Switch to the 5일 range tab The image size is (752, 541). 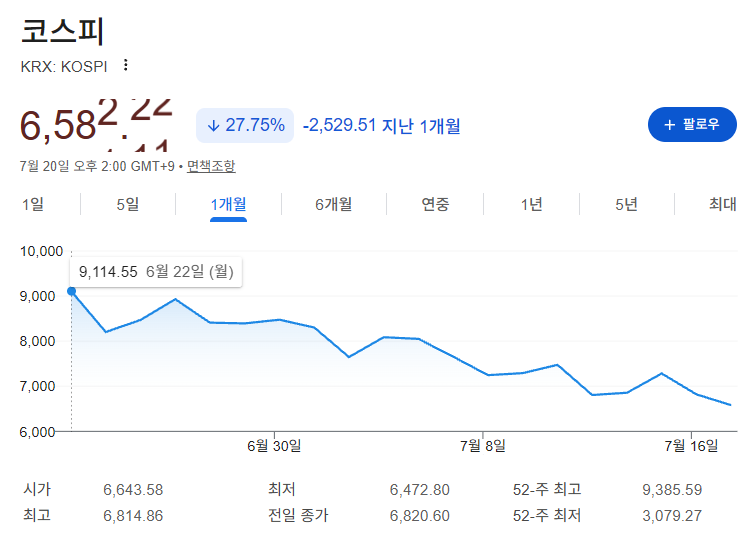pos(128,204)
